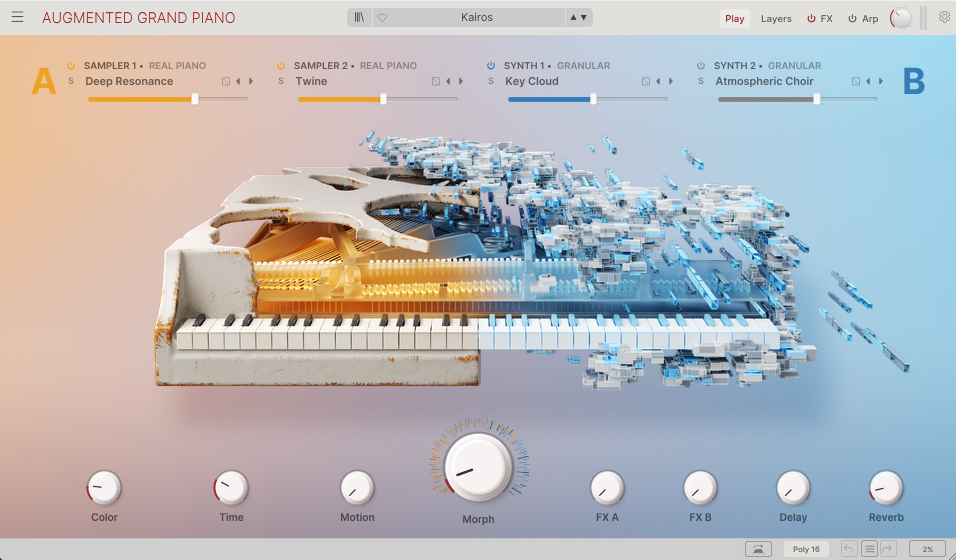Toggle Sampler 2 power button
This screenshot has height=560, width=956.
(281, 65)
